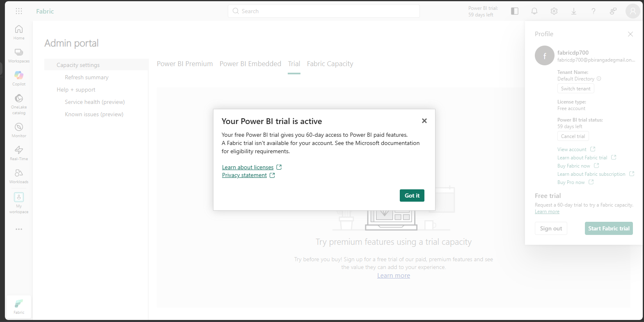Select the Trial tab
The width and height of the screenshot is (644, 322).
pos(294,64)
